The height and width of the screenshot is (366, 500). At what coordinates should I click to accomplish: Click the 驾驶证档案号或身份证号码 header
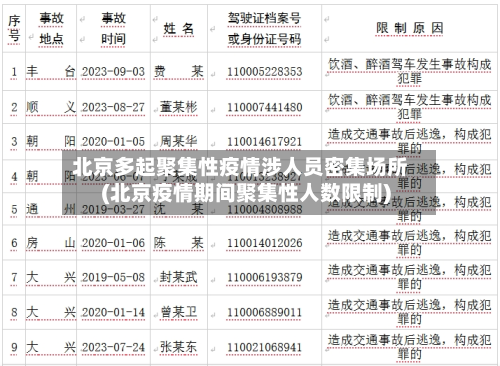click(264, 28)
